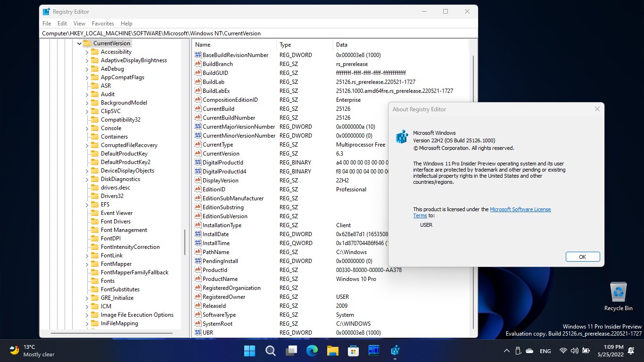
Task: Select the Event Viewer key
Action: (116, 213)
